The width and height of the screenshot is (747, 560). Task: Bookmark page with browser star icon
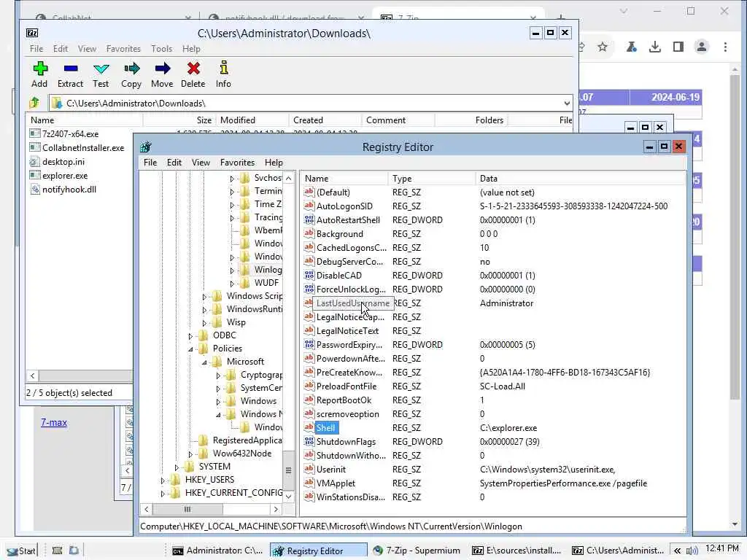tap(603, 47)
